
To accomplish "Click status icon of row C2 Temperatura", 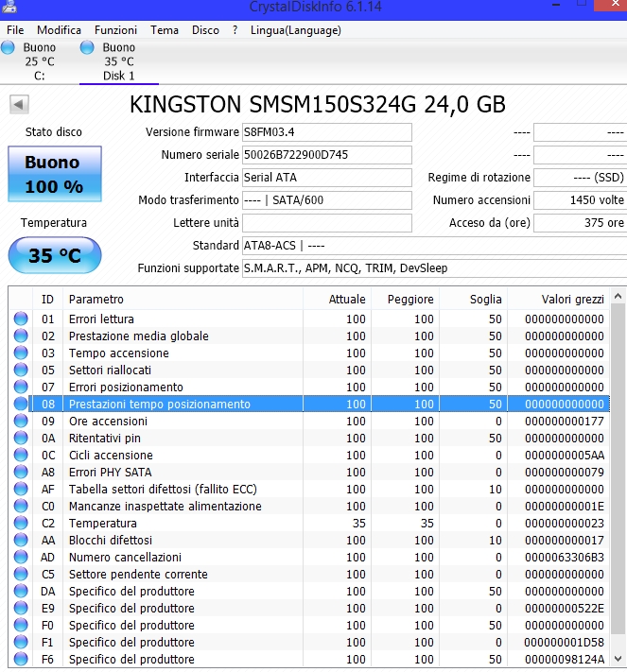I will tap(21, 523).
